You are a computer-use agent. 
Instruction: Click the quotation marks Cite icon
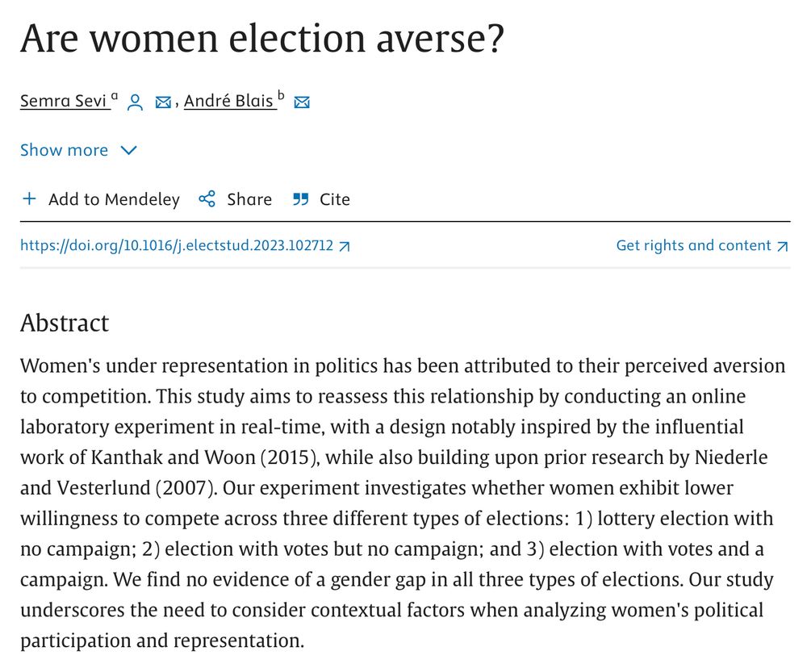pyautogui.click(x=300, y=199)
